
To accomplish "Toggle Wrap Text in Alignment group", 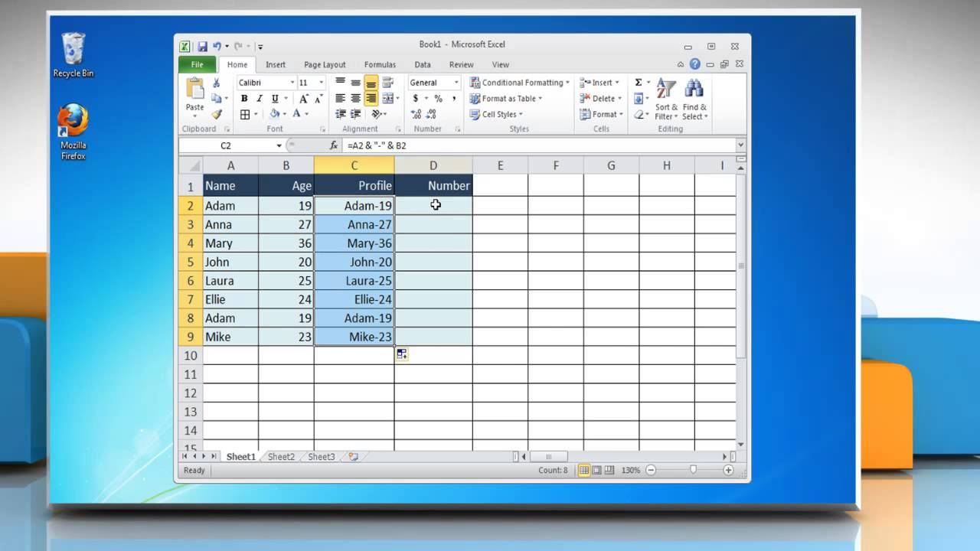I will point(388,83).
